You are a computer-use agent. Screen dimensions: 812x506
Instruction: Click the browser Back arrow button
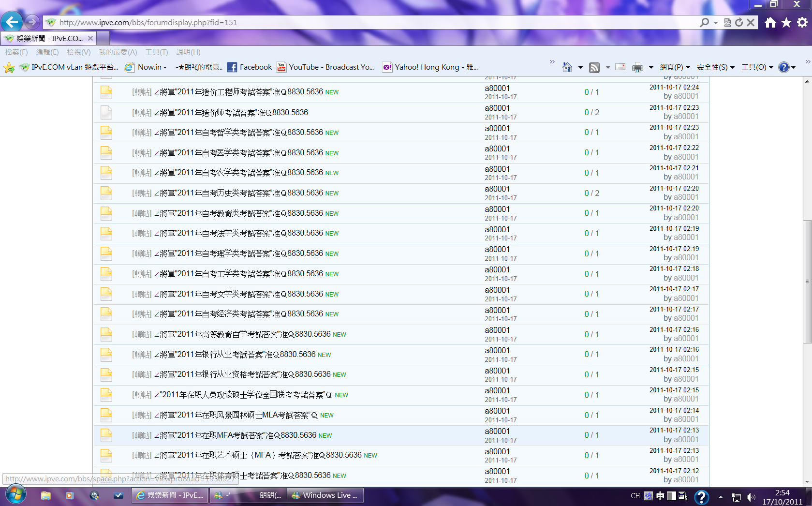tap(12, 22)
